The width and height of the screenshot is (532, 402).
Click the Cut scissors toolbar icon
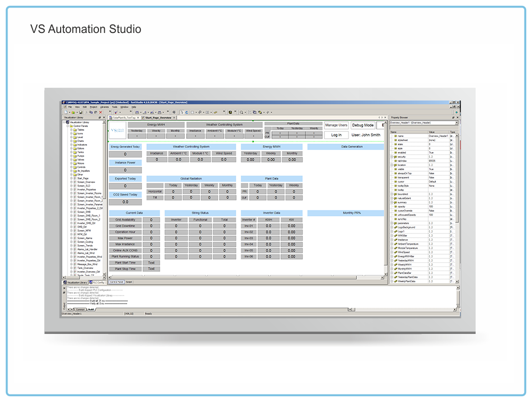coord(87,112)
